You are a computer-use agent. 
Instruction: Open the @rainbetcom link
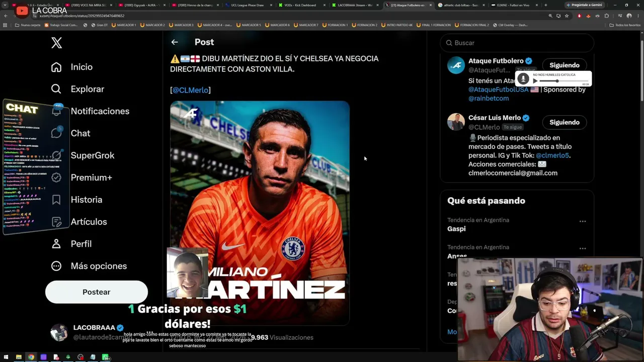click(x=489, y=99)
